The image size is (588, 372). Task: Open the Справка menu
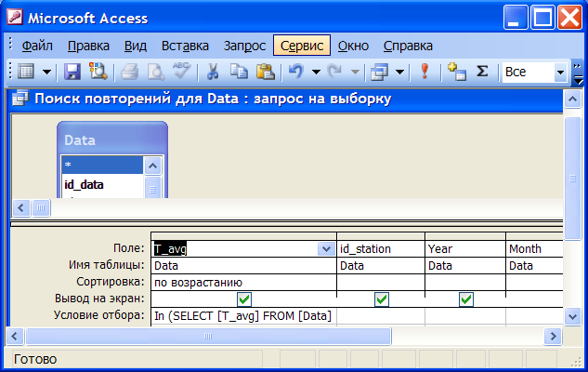(408, 46)
